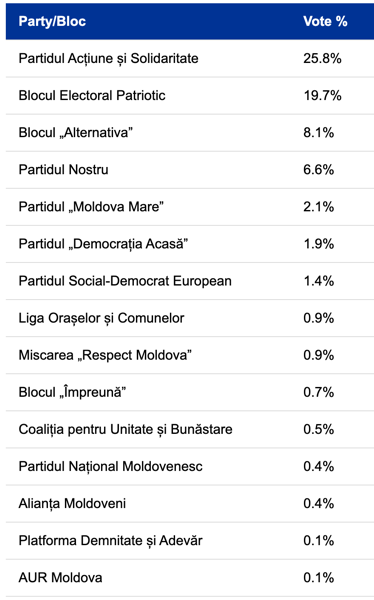Click Platforma Demnitate și Adevăr name
The height and width of the screenshot is (600, 374).
point(111,541)
